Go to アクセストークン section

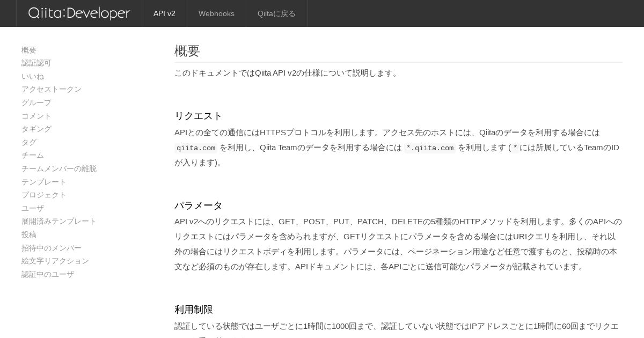pos(52,89)
